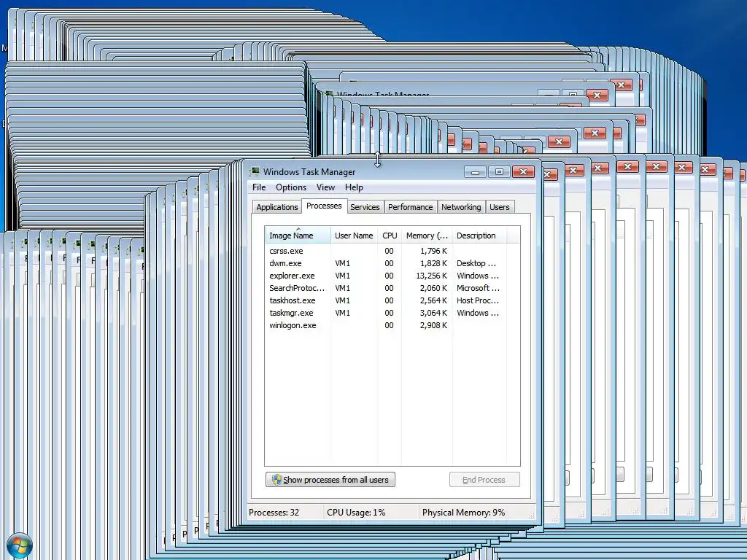Select the SearchProtoc... process row
The image size is (747, 560).
click(x=386, y=288)
